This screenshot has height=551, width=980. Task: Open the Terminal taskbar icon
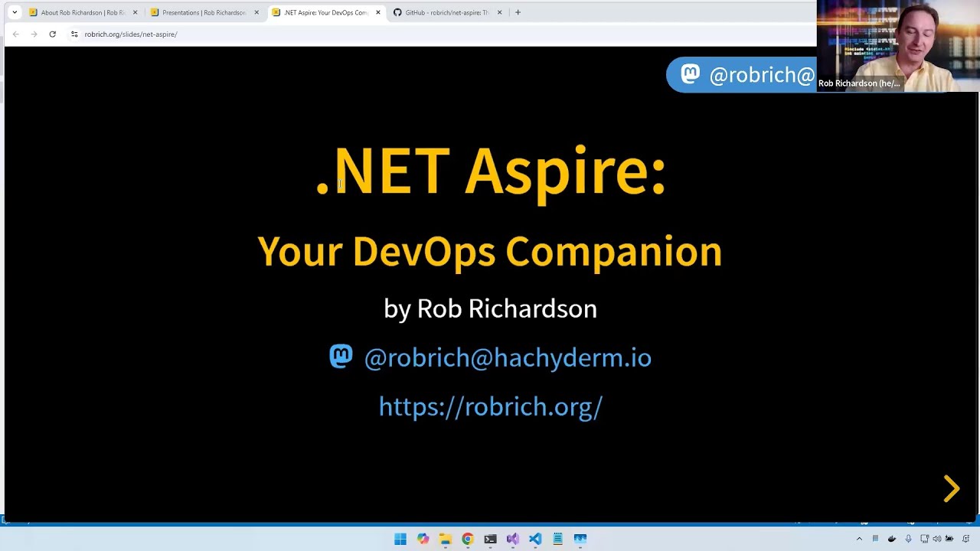tap(490, 539)
